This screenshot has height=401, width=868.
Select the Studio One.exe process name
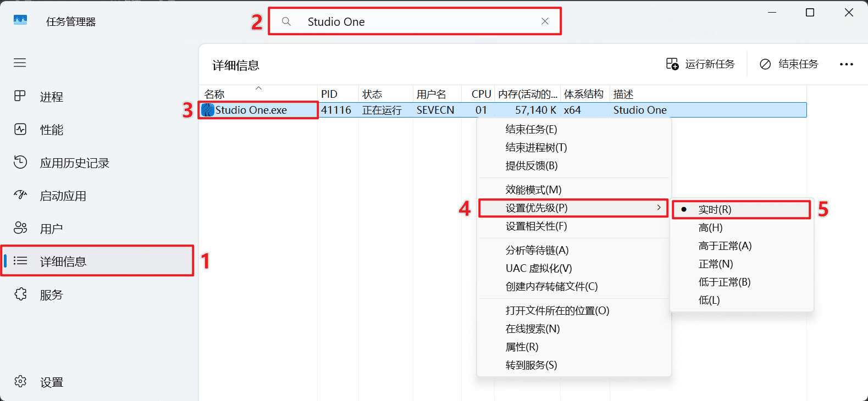[x=251, y=110]
